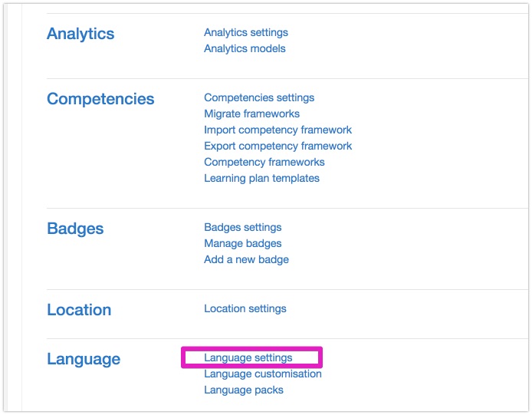This screenshot has width=532, height=415.
Task: Click the Badges category heading
Action: (x=75, y=229)
